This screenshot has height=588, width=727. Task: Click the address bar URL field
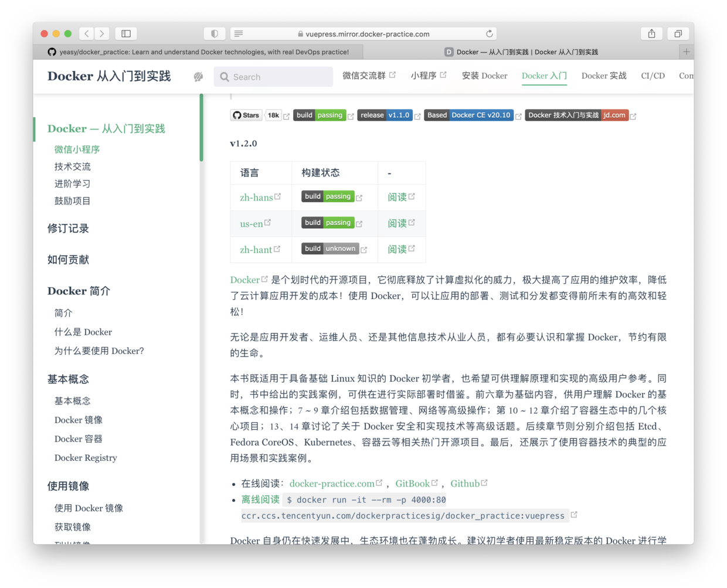[363, 34]
